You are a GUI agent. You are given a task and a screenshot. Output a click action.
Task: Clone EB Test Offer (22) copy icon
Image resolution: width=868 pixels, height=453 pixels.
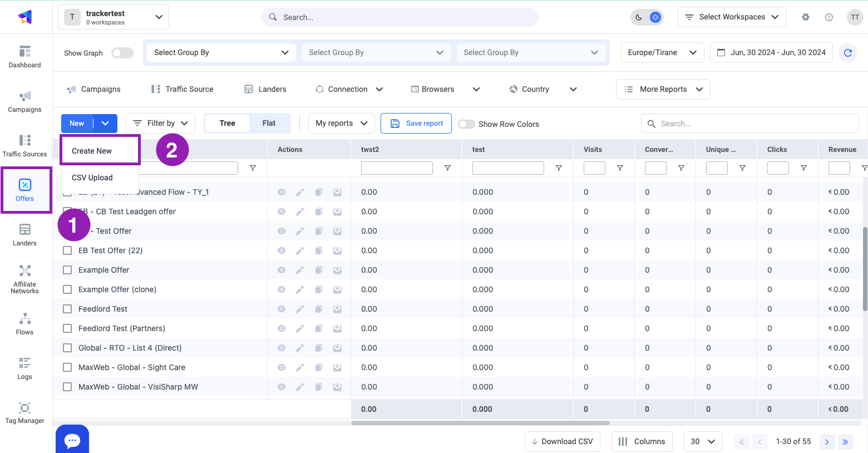point(319,250)
